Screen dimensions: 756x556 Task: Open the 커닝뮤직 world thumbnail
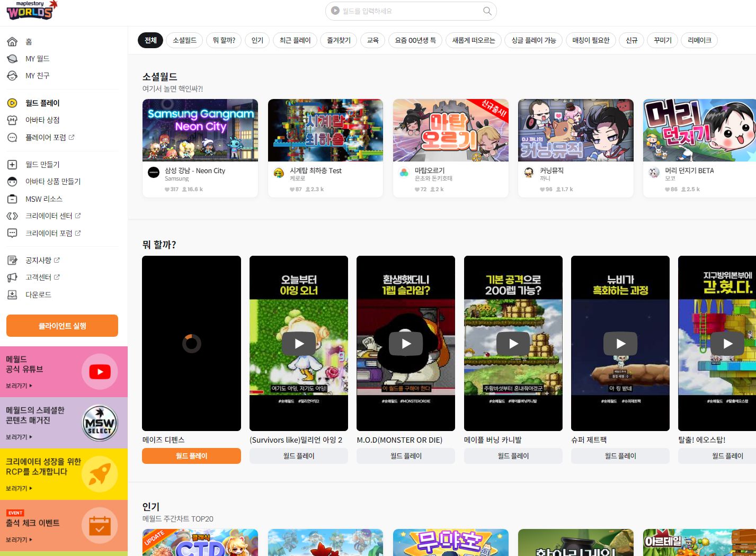click(576, 130)
